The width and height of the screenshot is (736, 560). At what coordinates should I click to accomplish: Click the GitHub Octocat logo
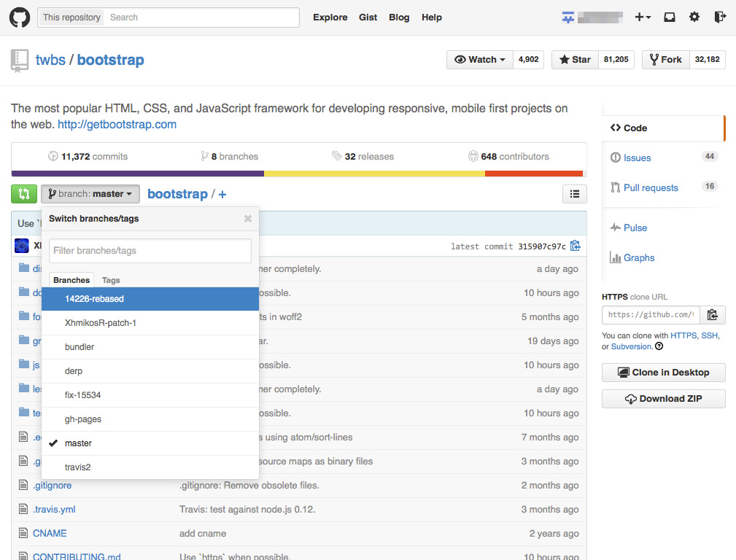[19, 17]
